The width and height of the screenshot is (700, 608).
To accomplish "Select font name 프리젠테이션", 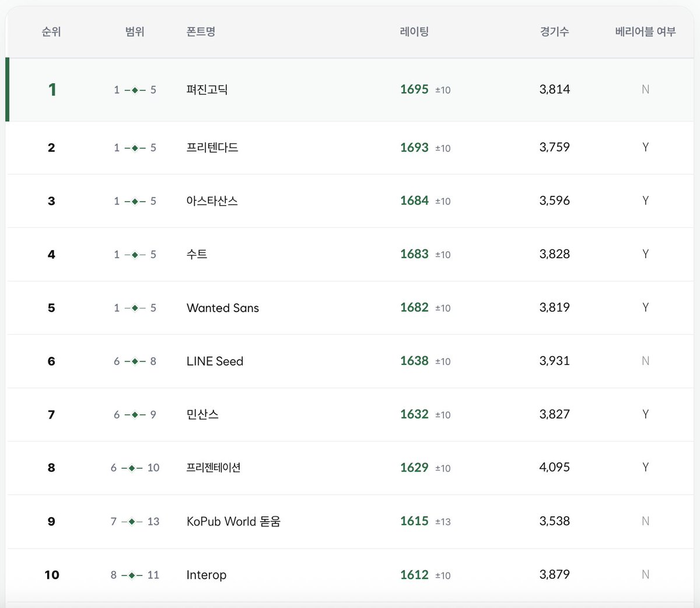I will pyautogui.click(x=213, y=468).
